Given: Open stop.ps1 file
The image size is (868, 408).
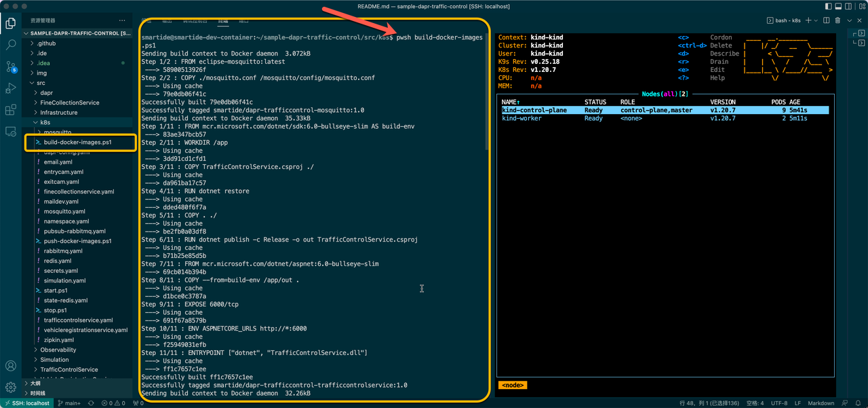Looking at the screenshot, I should [x=77, y=310].
